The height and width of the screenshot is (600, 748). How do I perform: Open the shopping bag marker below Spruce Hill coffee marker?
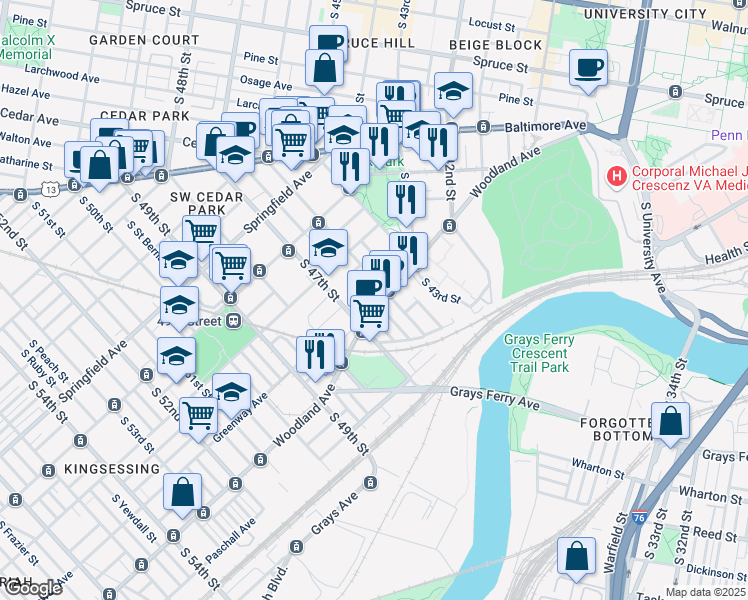click(324, 68)
